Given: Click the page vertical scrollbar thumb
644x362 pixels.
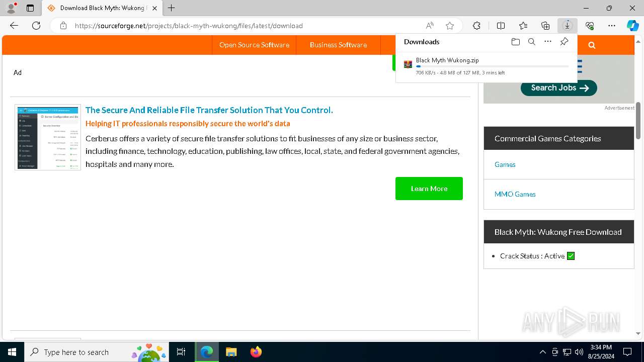Looking at the screenshot, I should click(638, 121).
